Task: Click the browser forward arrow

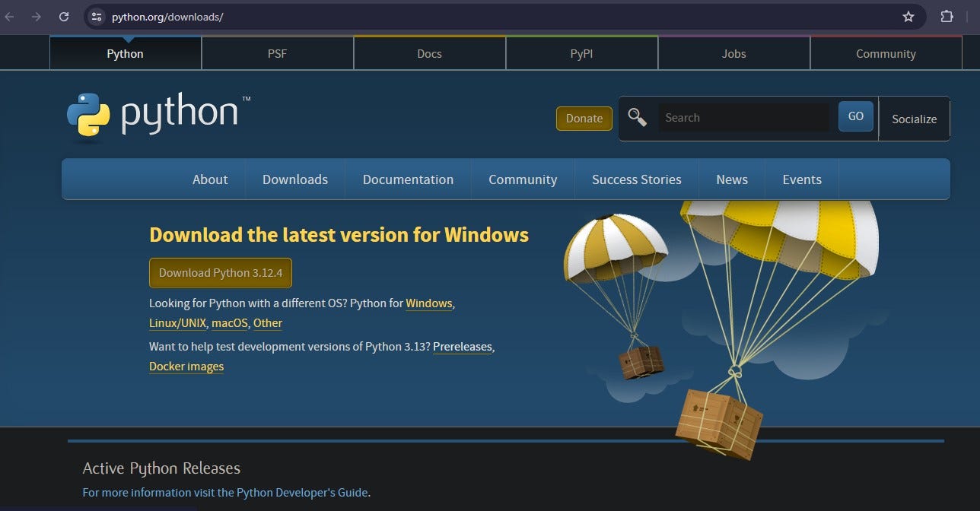Action: click(36, 17)
